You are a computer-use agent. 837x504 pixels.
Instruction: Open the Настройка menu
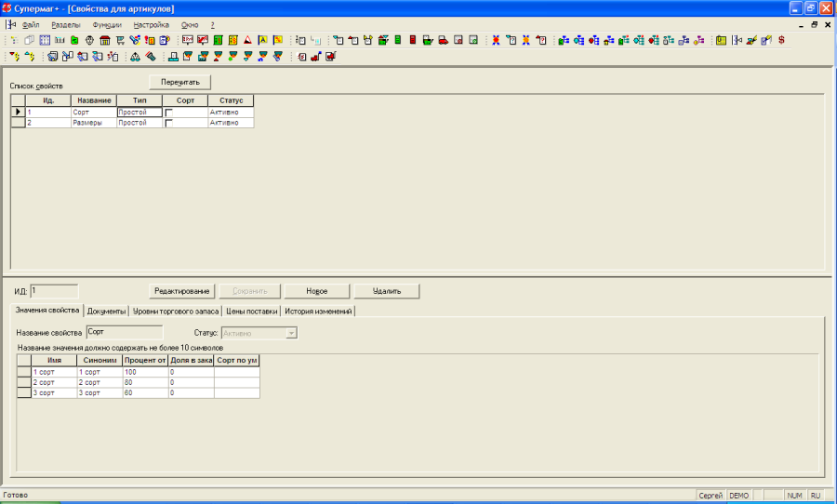click(151, 25)
